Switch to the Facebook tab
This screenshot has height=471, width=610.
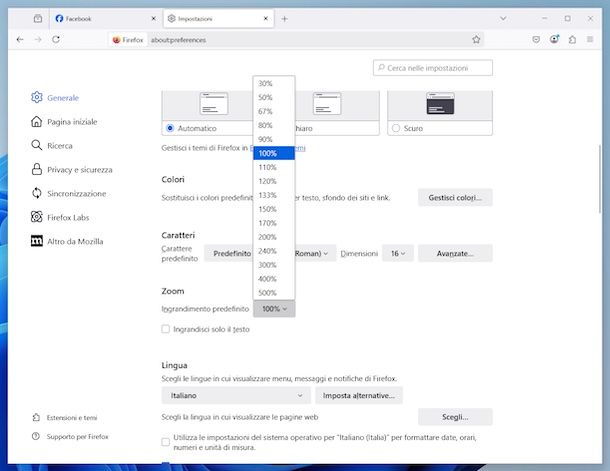[x=105, y=18]
